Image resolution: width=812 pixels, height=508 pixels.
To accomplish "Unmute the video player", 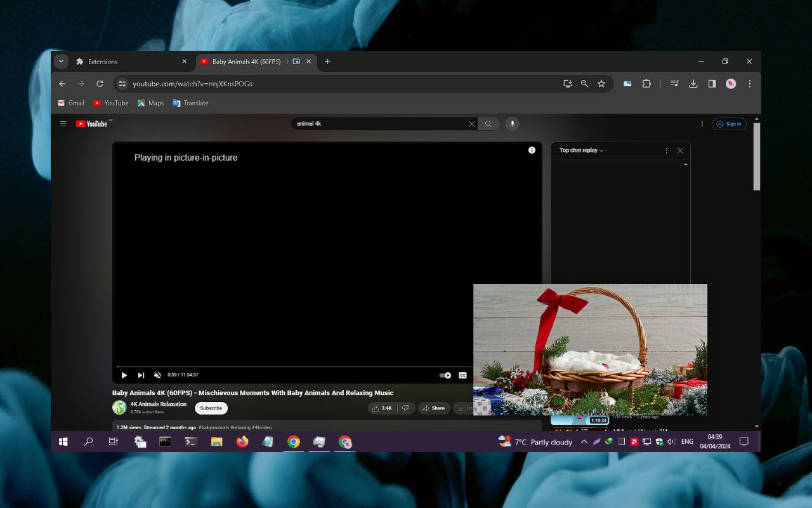I will click(157, 375).
